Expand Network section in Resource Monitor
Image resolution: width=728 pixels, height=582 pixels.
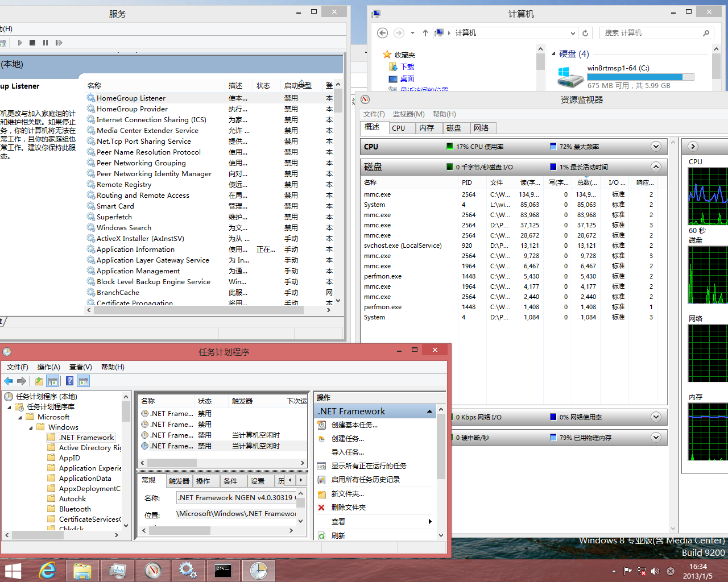[656, 417]
